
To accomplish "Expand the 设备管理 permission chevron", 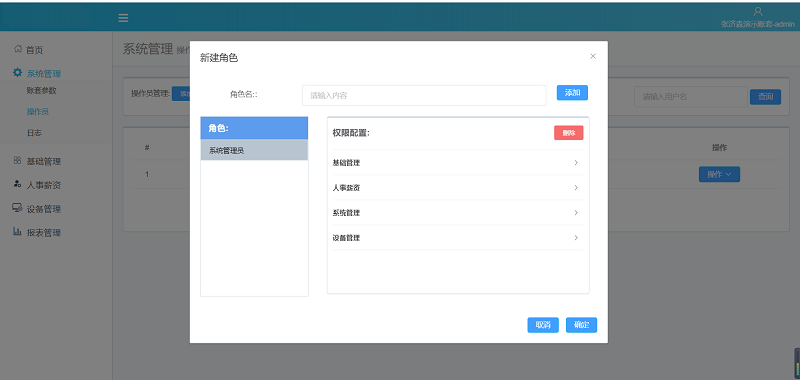I will coord(576,238).
